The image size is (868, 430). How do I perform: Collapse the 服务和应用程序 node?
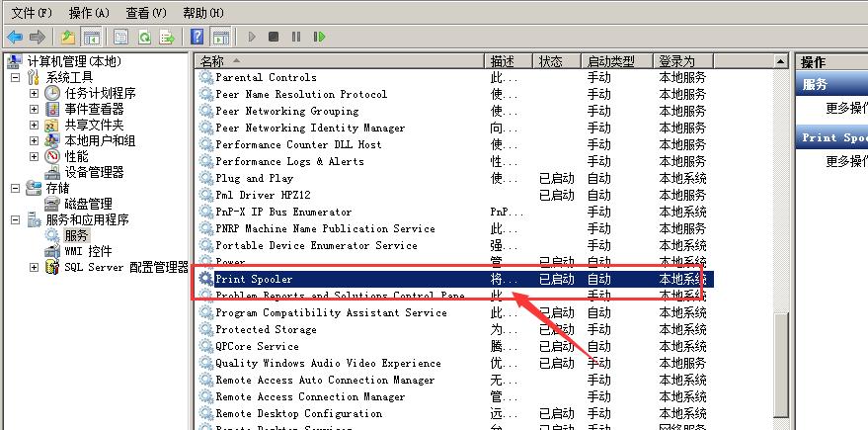point(15,220)
